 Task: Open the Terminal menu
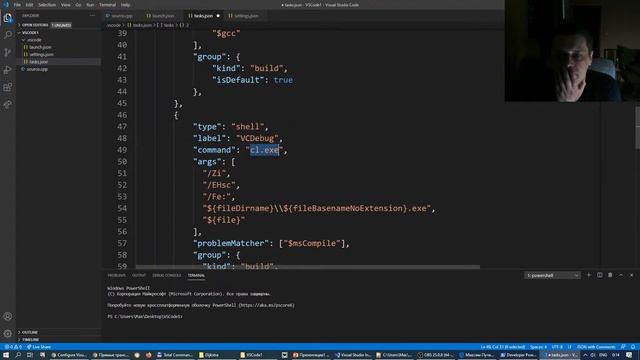(107, 5)
